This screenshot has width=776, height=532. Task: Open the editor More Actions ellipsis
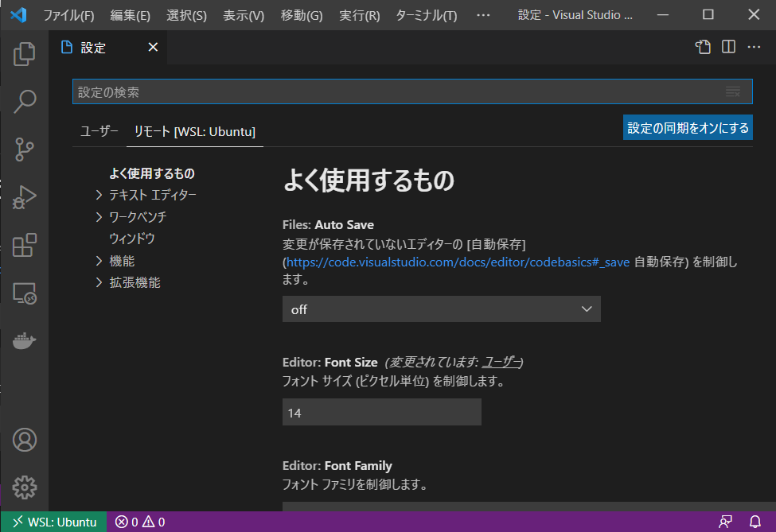[x=754, y=47]
